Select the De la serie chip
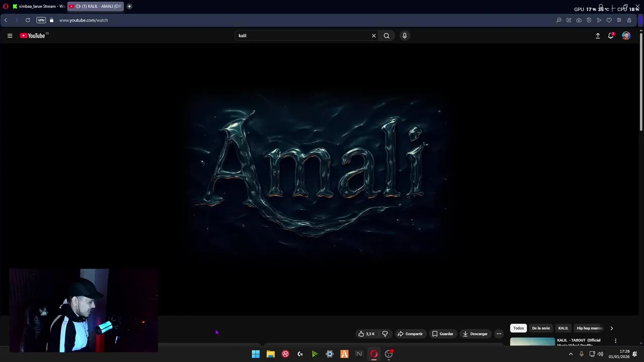Image resolution: width=644 pixels, height=362 pixels. 541,328
